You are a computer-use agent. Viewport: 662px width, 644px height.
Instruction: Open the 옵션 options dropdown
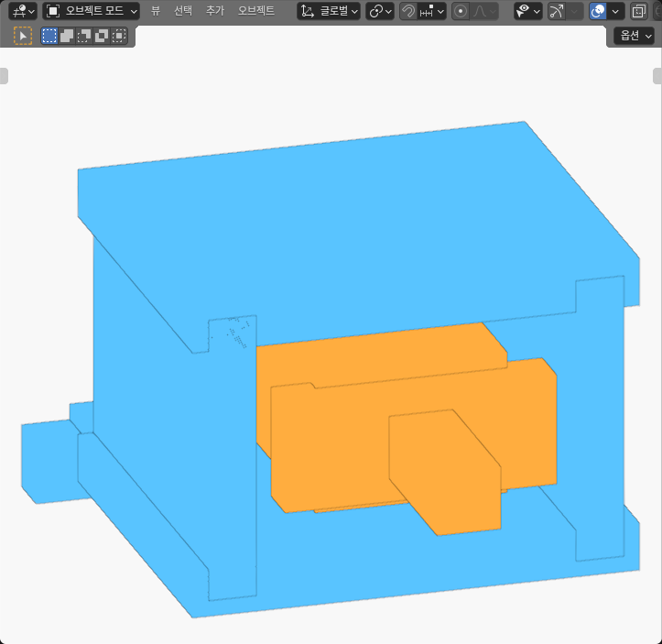pyautogui.click(x=636, y=36)
